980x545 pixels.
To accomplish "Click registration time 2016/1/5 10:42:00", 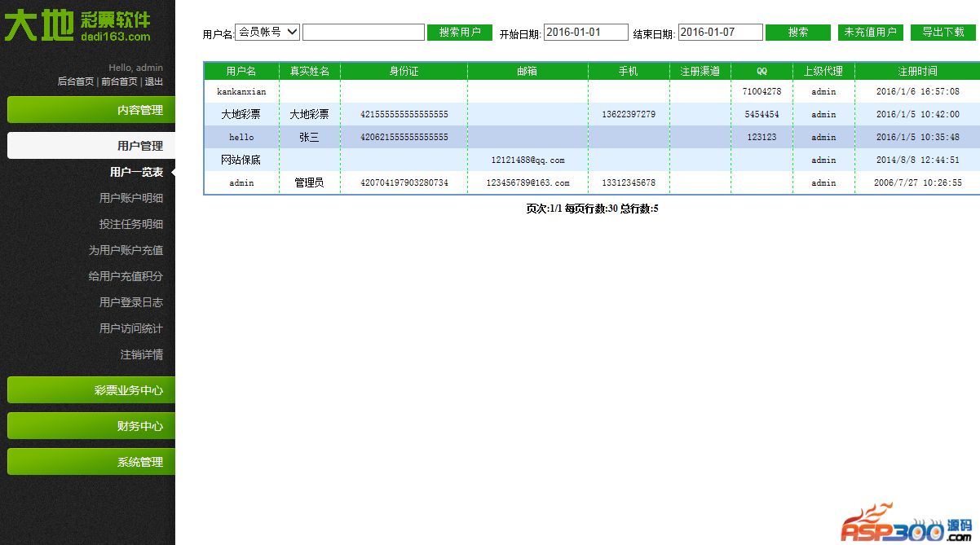I will coord(918,115).
